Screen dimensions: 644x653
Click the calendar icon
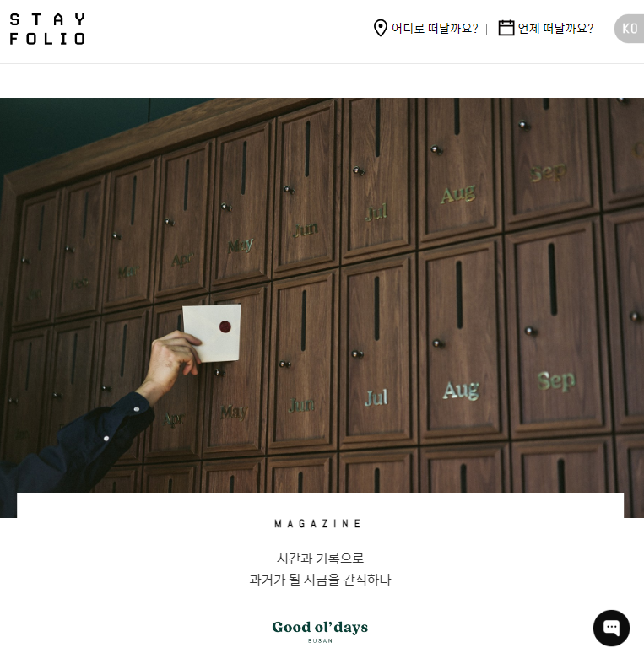click(x=506, y=28)
